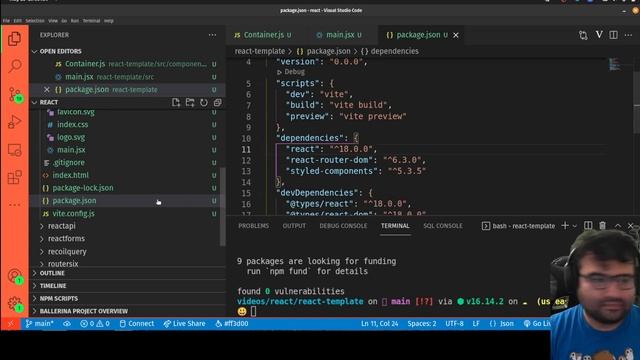Open the Explorer view in activity bar
This screenshot has width=640, height=360.
click(15, 39)
